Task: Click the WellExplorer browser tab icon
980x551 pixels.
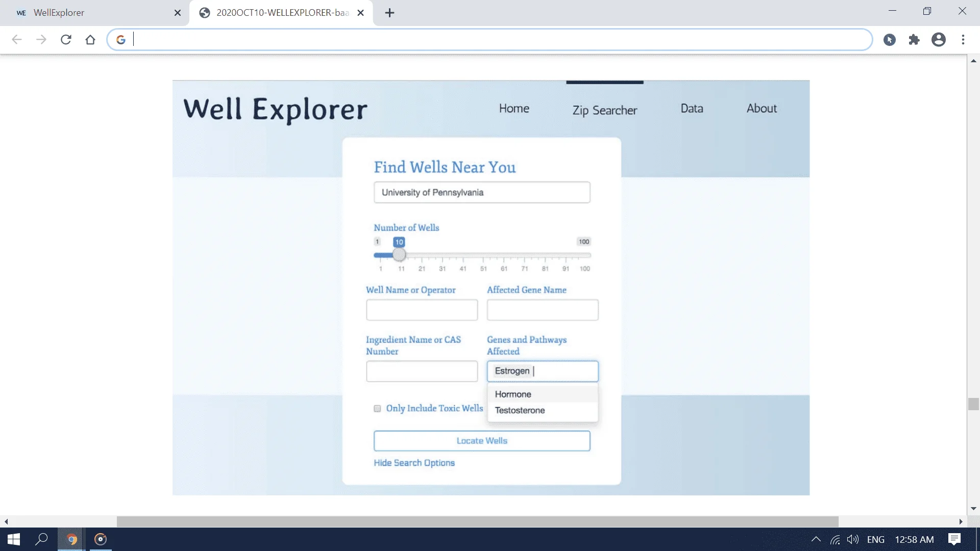Action: tap(20, 13)
